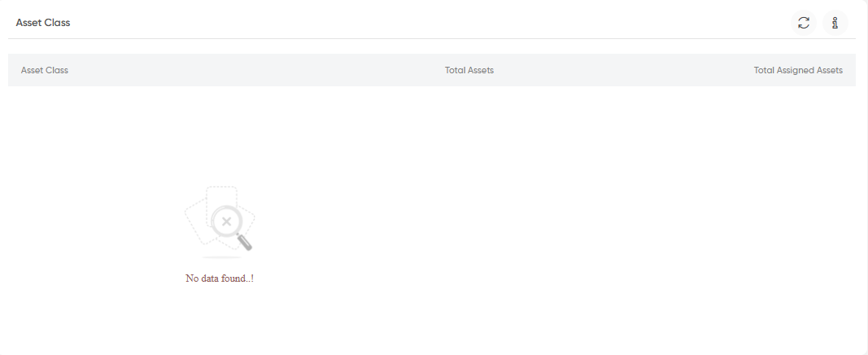Screen dimensions: 868x355
Task: Click the gray table header row background
Action: [x=432, y=70]
